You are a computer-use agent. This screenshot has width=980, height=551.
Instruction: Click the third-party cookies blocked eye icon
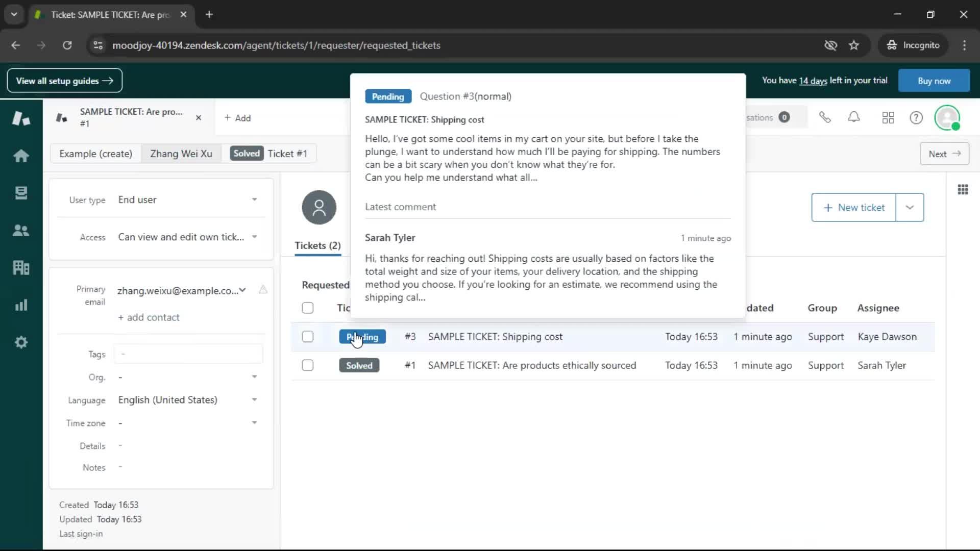click(x=830, y=45)
